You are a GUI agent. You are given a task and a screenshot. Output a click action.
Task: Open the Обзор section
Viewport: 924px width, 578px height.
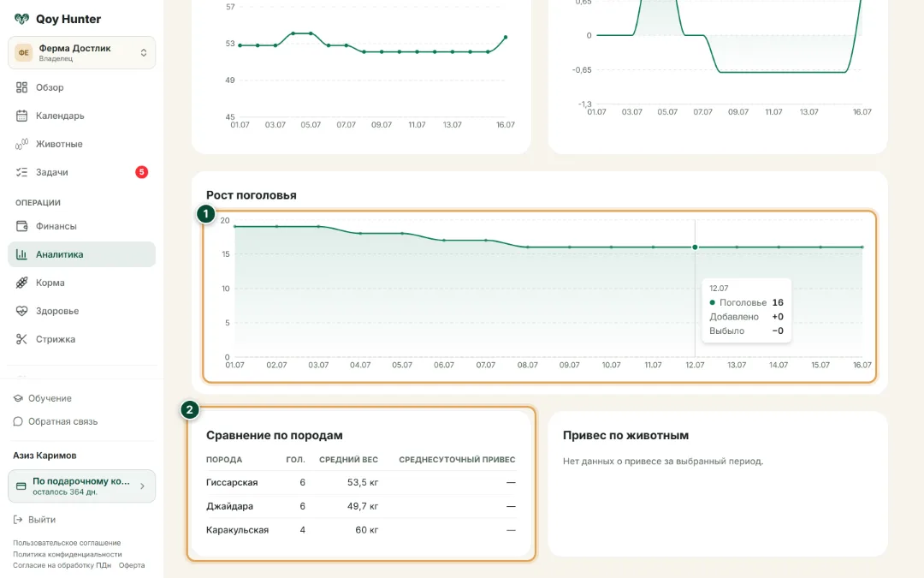point(82,87)
